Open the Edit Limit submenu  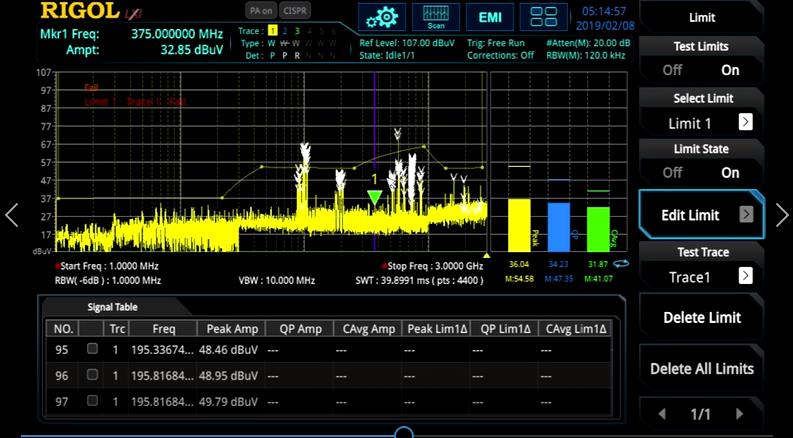[701, 215]
